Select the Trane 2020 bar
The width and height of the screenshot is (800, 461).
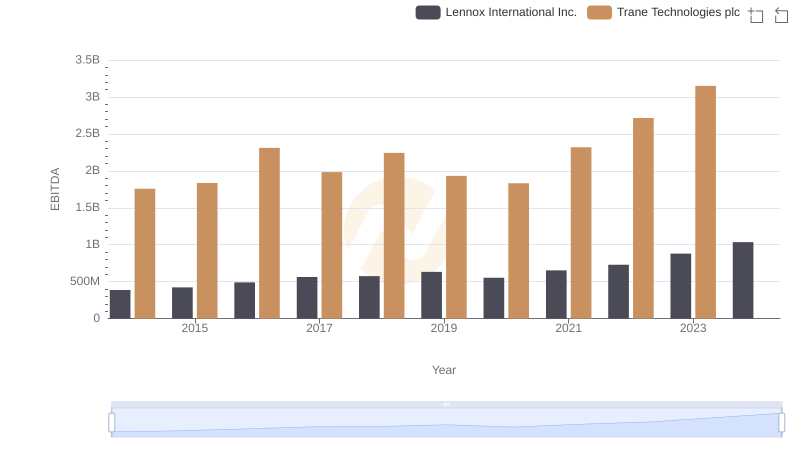pos(518,251)
